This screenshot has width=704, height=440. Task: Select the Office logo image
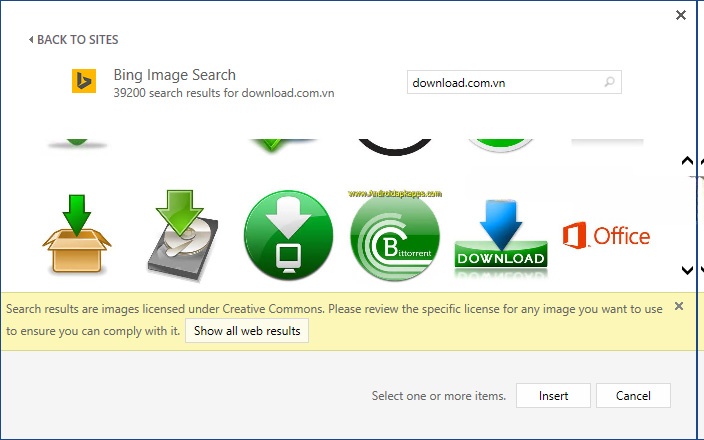(607, 235)
